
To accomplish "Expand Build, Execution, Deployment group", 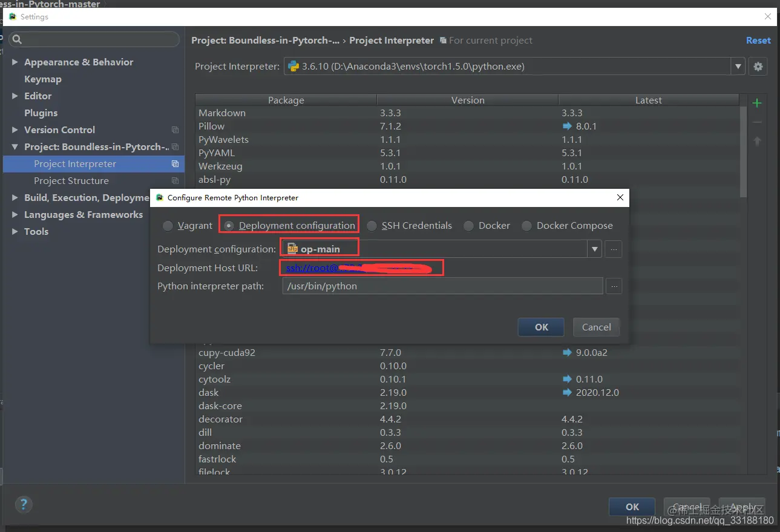I will click(15, 197).
